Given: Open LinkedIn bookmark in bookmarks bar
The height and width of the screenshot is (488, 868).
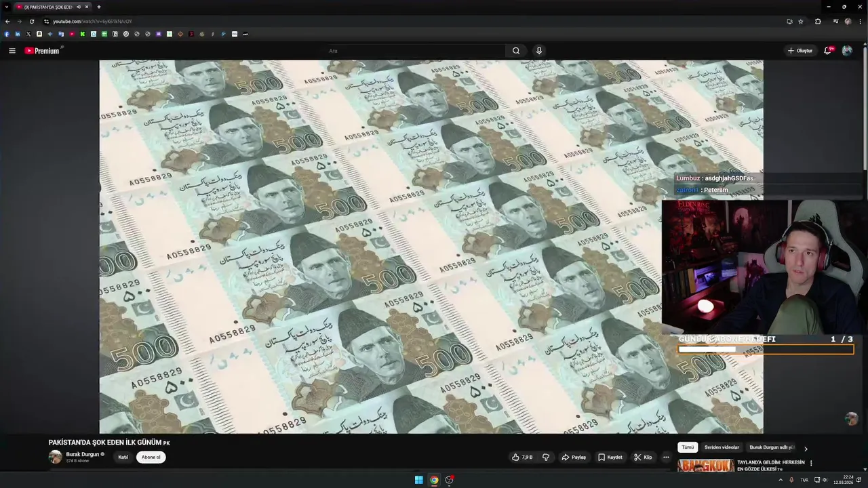Looking at the screenshot, I should pyautogui.click(x=18, y=34).
